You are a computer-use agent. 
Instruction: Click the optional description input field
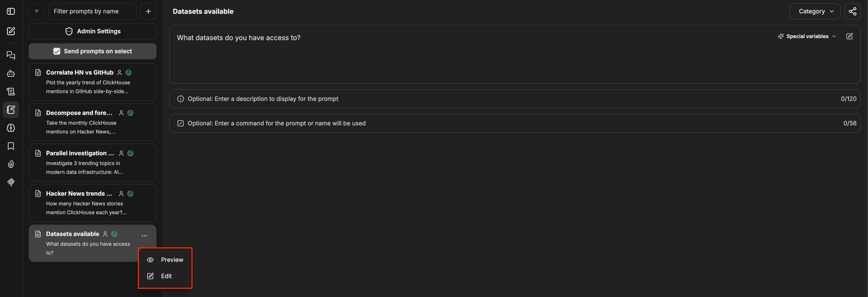515,99
